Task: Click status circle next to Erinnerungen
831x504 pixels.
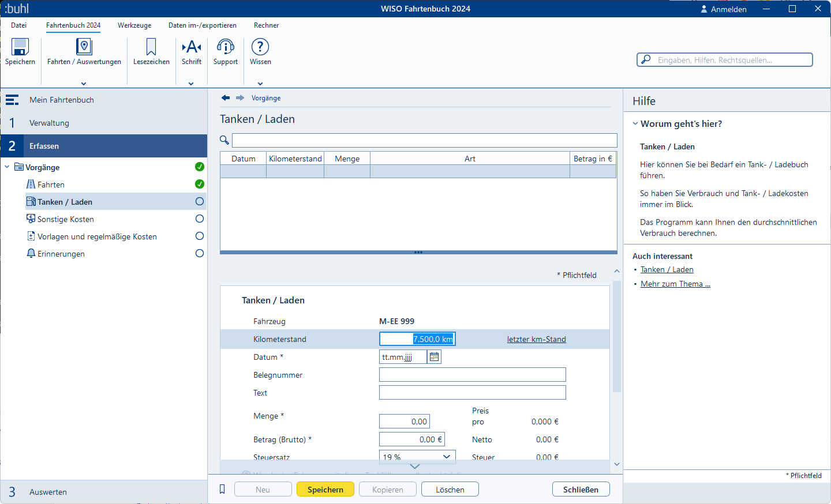Action: [200, 254]
